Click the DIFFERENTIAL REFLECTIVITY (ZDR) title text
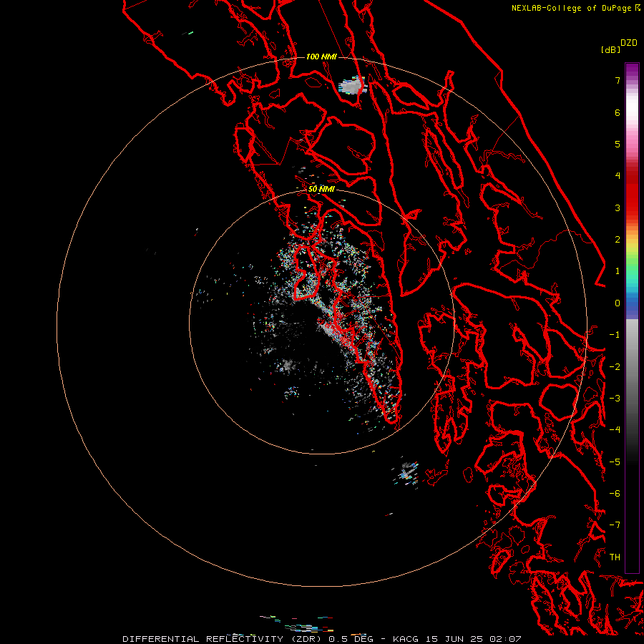Screen dimensions: 644x644 coord(222,639)
